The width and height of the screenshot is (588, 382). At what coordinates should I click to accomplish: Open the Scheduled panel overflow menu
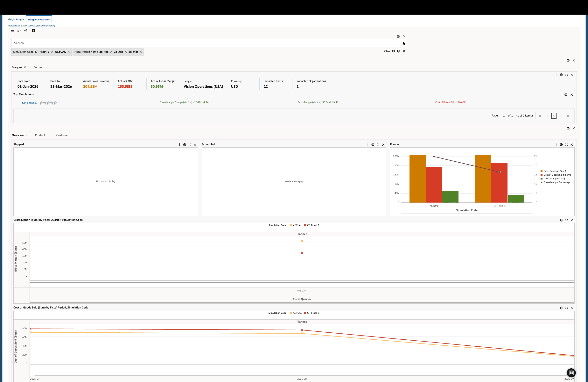[x=368, y=145]
